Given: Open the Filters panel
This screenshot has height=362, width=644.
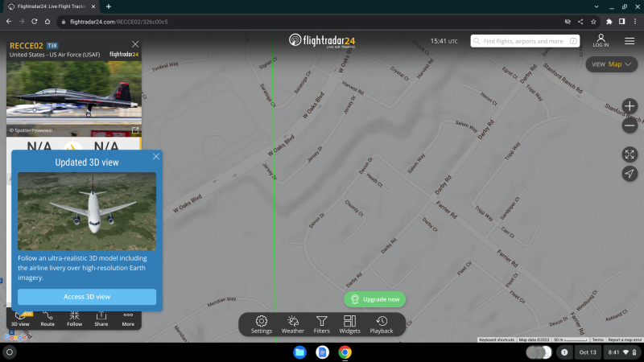Looking at the screenshot, I should click(321, 324).
